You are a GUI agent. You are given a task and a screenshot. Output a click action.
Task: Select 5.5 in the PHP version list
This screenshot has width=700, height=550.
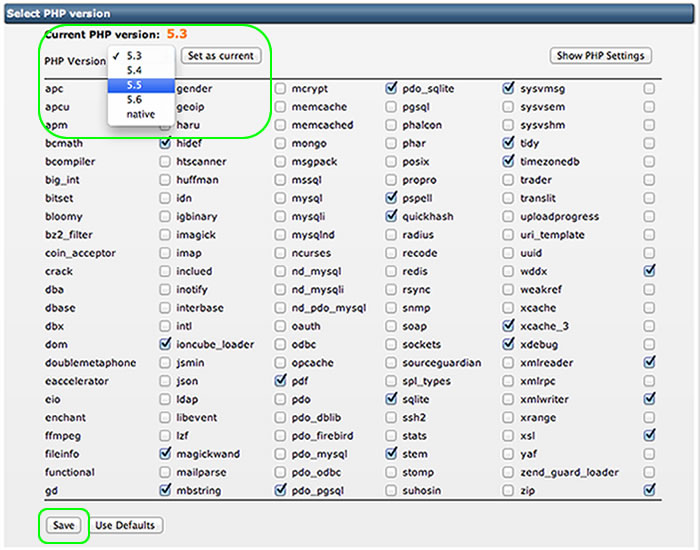[x=140, y=85]
